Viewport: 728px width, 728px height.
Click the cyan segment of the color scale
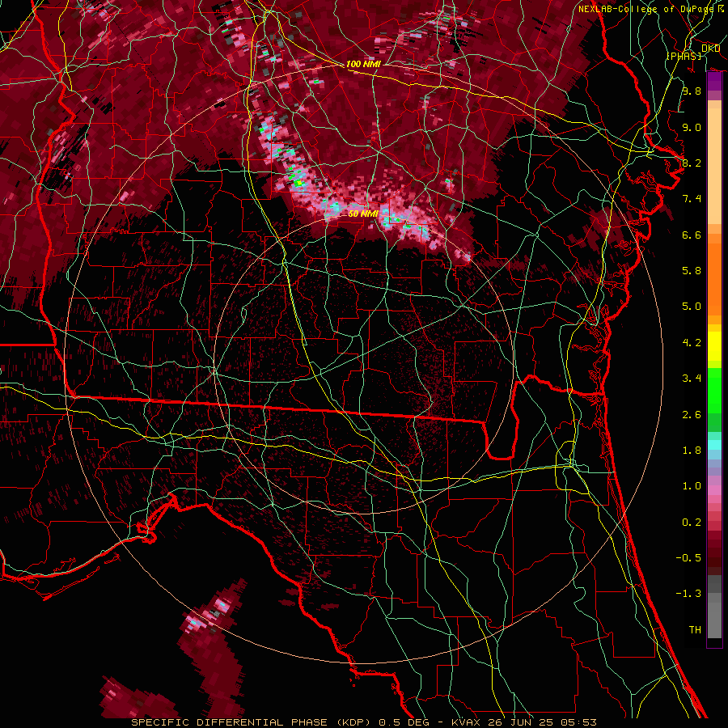714,445
